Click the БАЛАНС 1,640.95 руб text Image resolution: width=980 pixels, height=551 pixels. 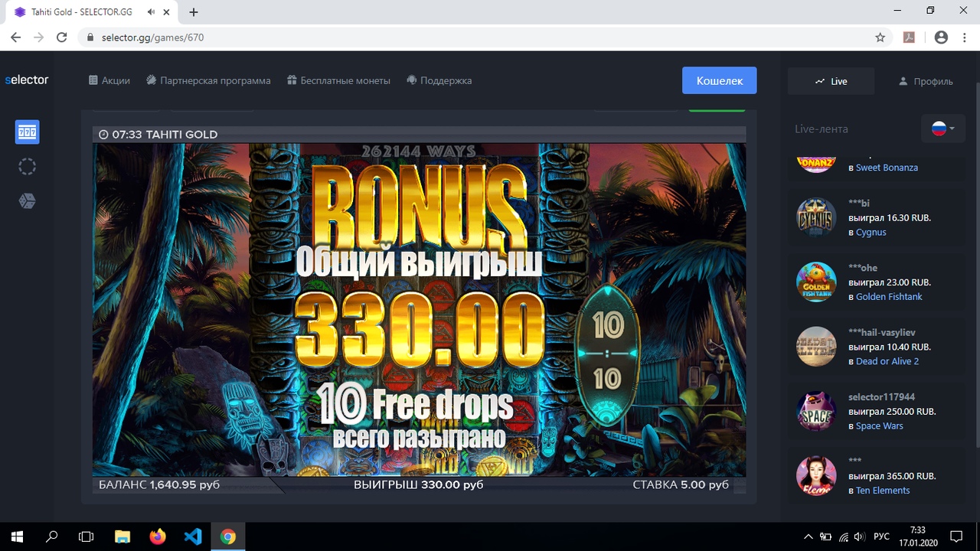(x=159, y=484)
